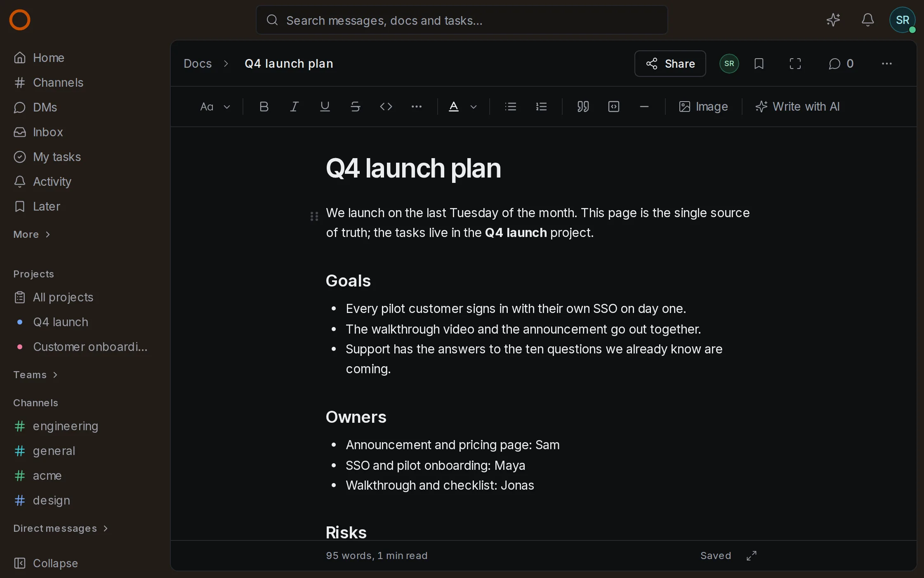Image resolution: width=924 pixels, height=578 pixels.
Task: Open the #engineering channel
Action: point(85,426)
